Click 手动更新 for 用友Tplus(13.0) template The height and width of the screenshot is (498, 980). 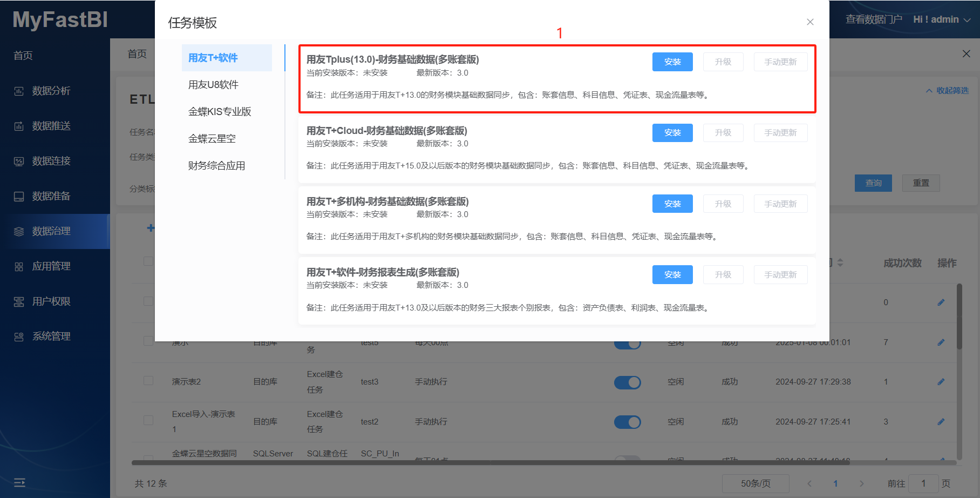point(780,62)
